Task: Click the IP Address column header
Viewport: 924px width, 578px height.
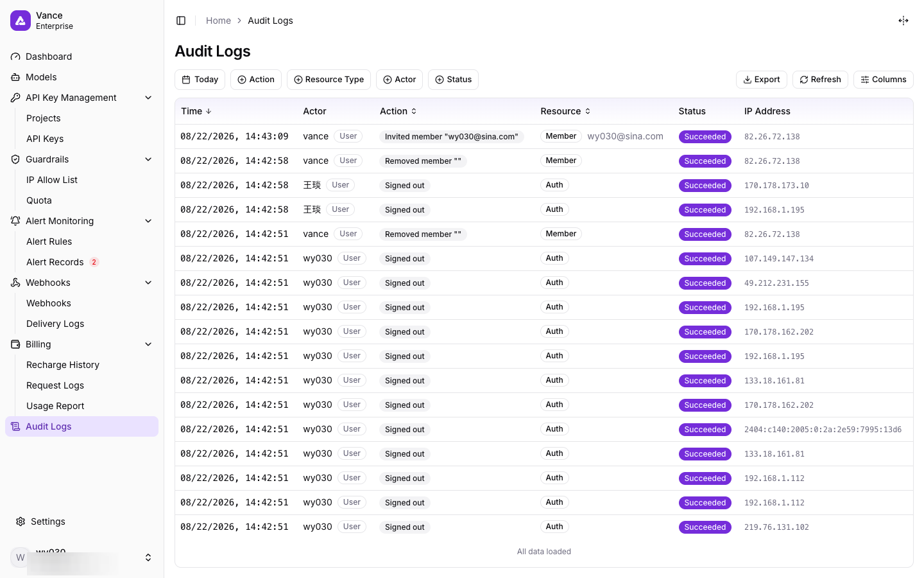Action: pyautogui.click(x=767, y=111)
